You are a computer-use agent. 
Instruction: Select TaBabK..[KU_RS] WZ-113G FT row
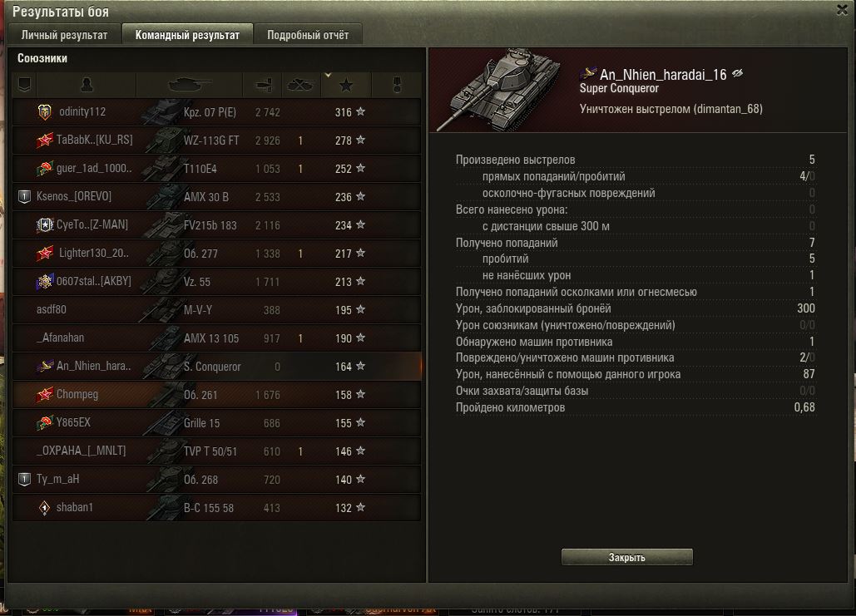point(217,140)
